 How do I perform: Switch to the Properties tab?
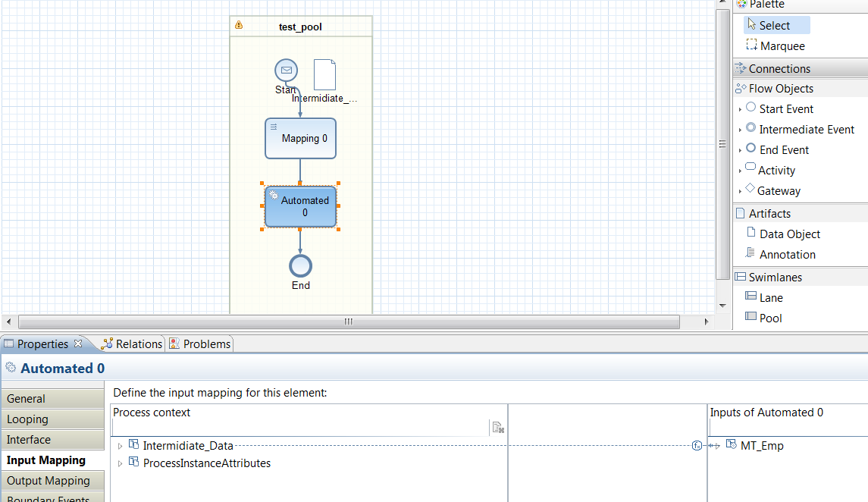click(x=42, y=344)
